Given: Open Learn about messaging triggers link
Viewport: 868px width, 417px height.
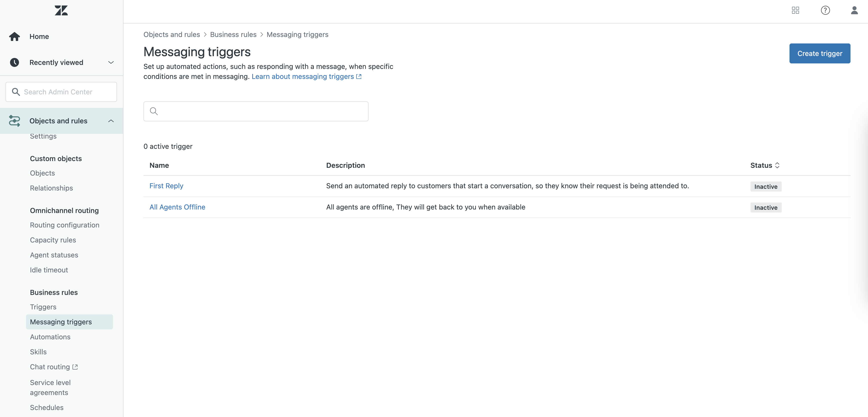Looking at the screenshot, I should coord(302,76).
